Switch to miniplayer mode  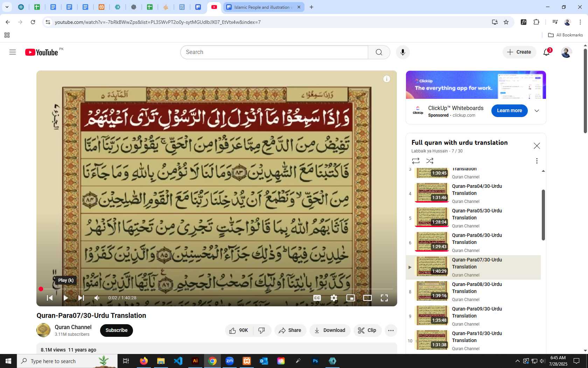[x=351, y=298]
